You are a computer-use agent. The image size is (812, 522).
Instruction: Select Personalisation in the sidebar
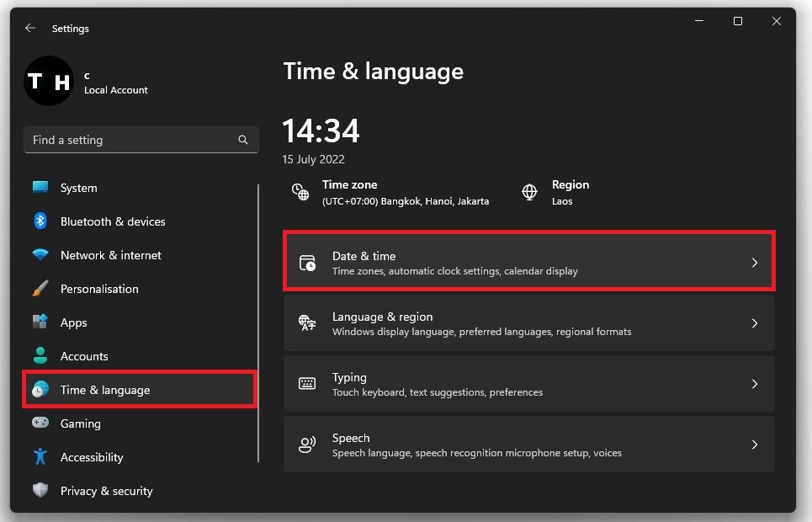click(x=140, y=289)
